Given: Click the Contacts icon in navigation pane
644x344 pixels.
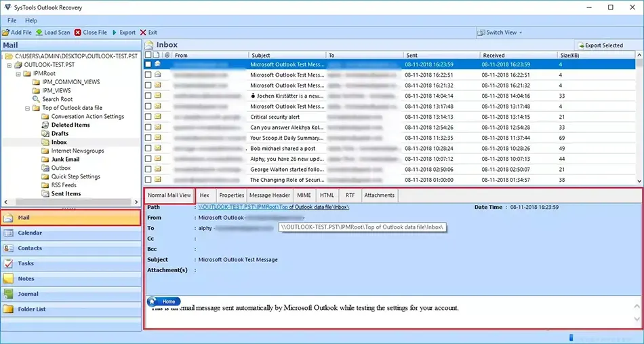Looking at the screenshot, I should pyautogui.click(x=8, y=248).
